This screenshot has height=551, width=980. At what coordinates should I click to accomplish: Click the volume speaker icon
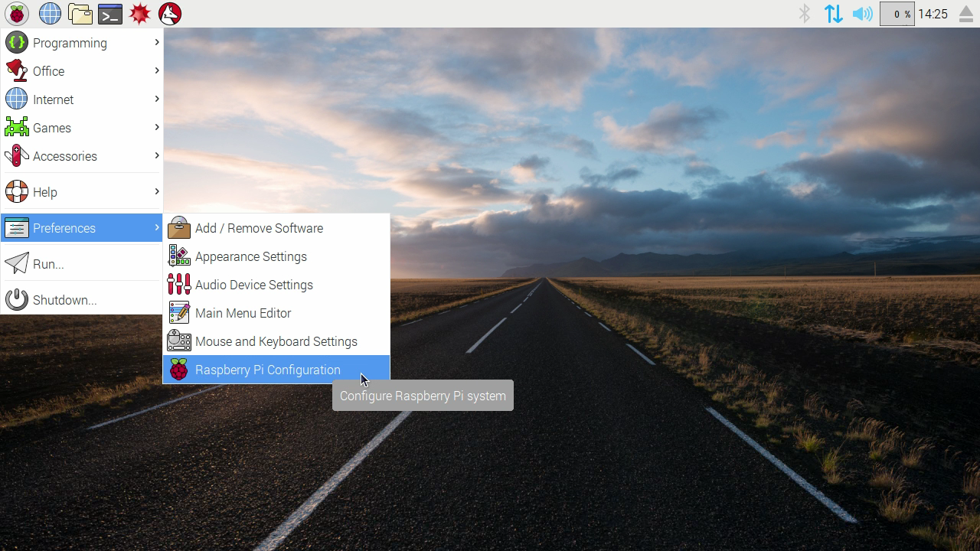point(862,14)
